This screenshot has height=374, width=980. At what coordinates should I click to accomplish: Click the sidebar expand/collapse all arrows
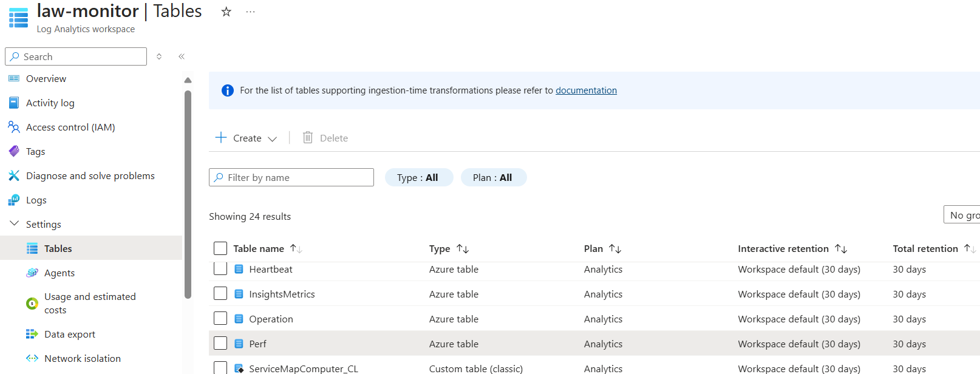point(159,56)
